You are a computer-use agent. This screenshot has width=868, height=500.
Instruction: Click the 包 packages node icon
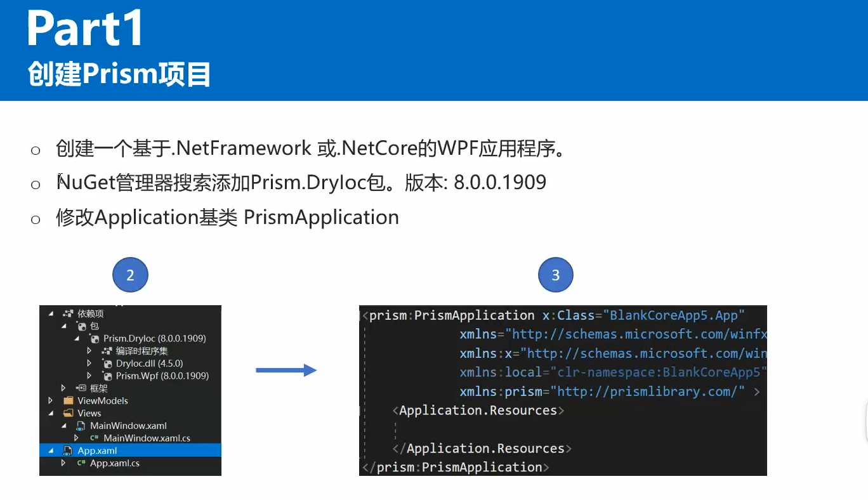81,326
